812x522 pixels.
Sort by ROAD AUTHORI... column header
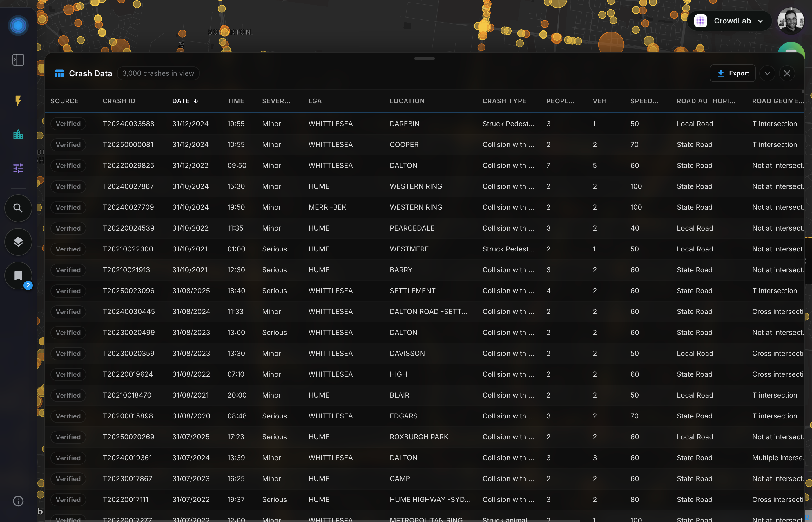706,101
